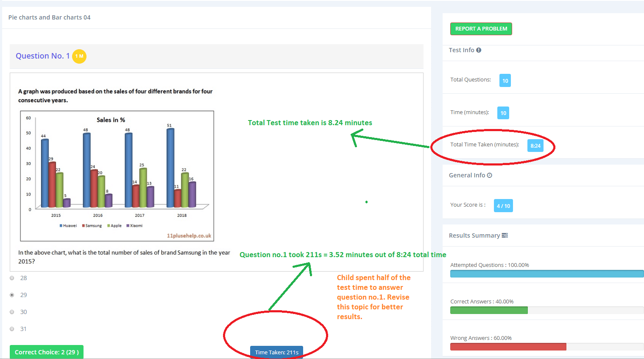Screen dimensions: 644x359
Task: Choose the radio button for 30
Action: click(12, 312)
